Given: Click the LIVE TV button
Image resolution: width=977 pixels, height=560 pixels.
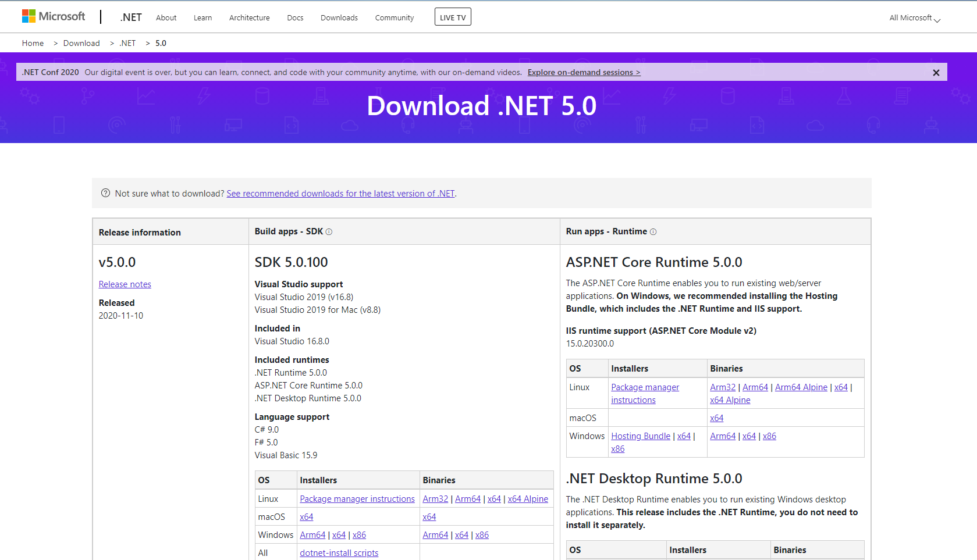Looking at the screenshot, I should (x=453, y=16).
